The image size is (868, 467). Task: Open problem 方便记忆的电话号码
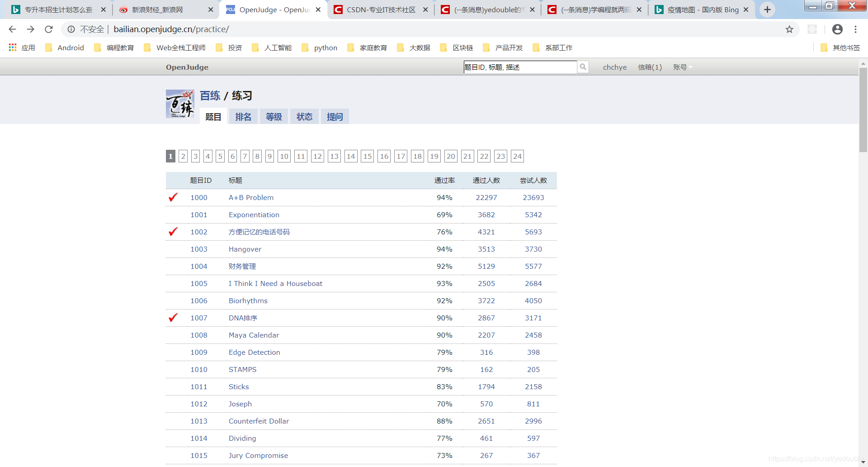pos(259,232)
